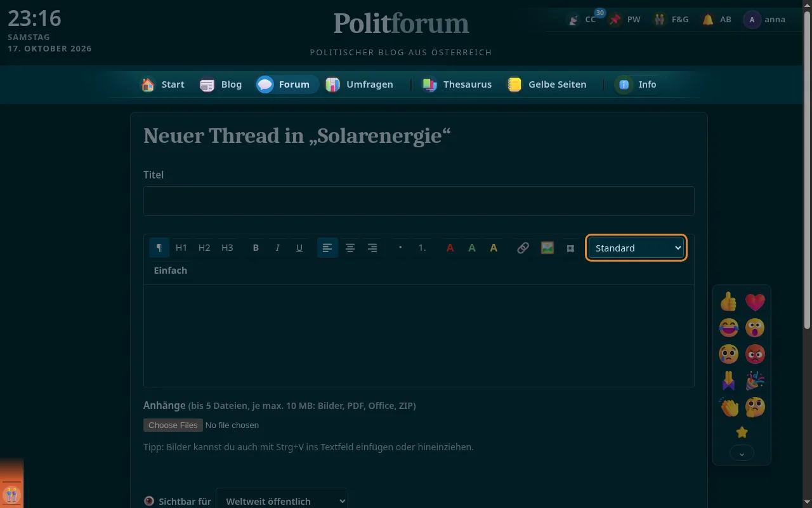Insert a link with the chain icon
The width and height of the screenshot is (812, 508).
coord(523,248)
